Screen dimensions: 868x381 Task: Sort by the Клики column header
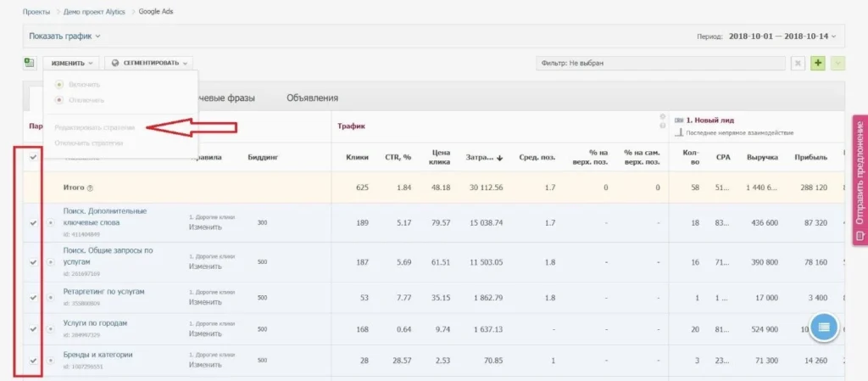pos(357,157)
